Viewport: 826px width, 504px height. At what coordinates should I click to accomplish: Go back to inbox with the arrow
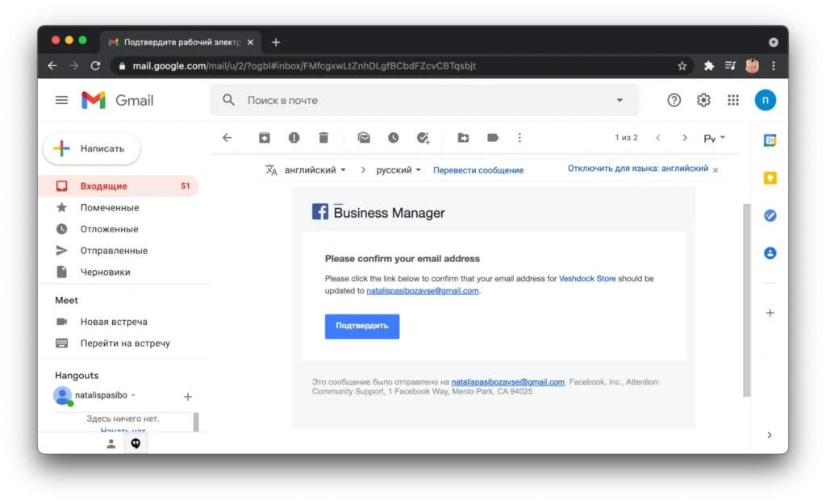(227, 138)
